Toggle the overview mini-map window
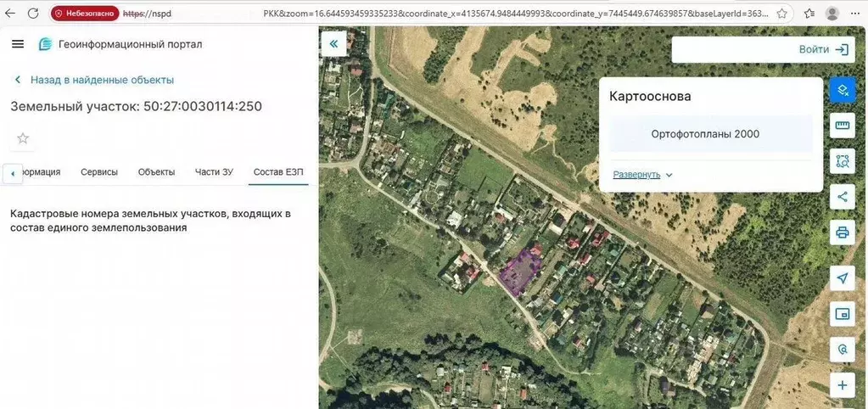 pyautogui.click(x=842, y=314)
